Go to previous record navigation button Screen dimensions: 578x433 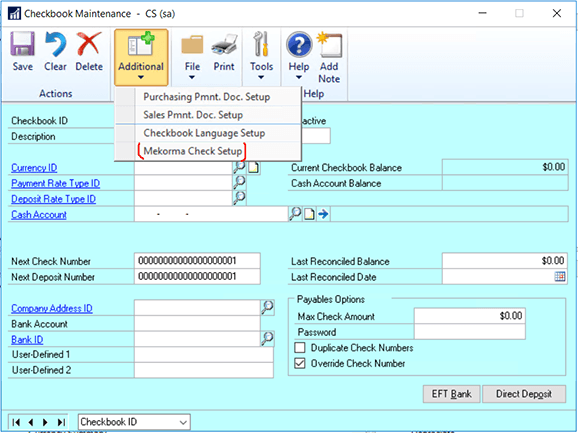click(x=31, y=422)
